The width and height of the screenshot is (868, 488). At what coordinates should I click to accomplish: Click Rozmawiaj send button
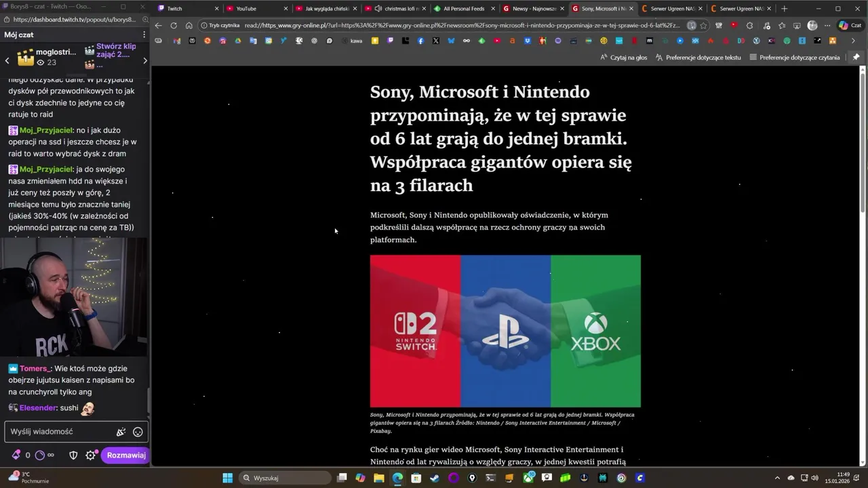(126, 455)
